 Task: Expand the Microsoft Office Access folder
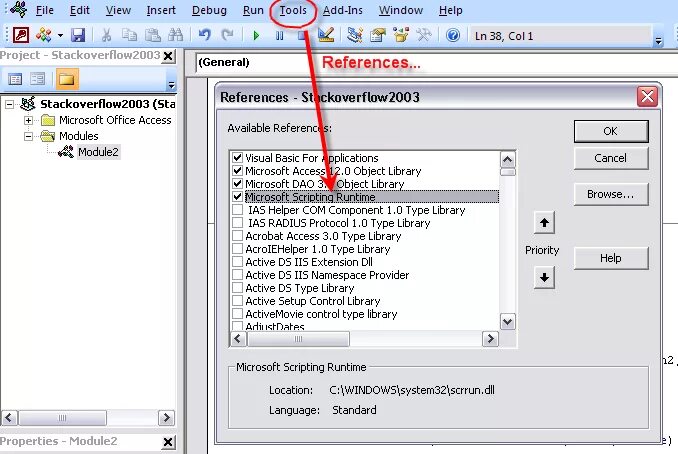tap(28, 120)
